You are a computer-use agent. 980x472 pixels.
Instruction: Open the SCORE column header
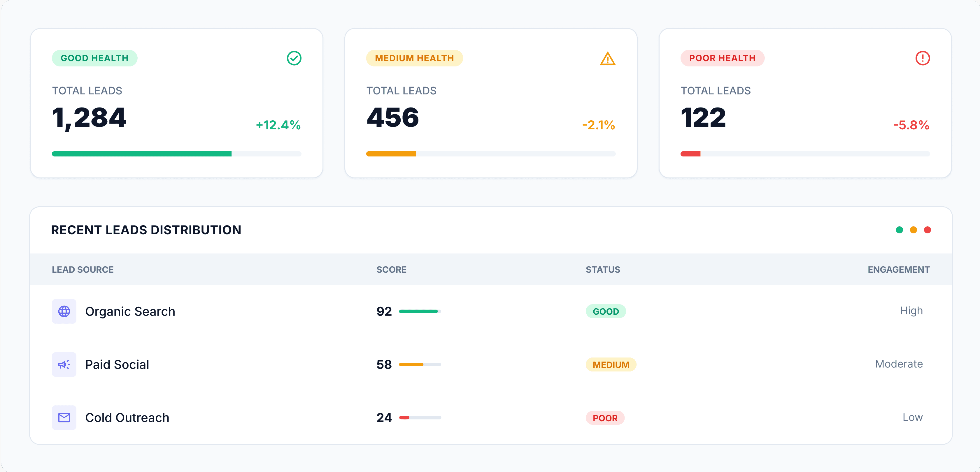tap(391, 270)
